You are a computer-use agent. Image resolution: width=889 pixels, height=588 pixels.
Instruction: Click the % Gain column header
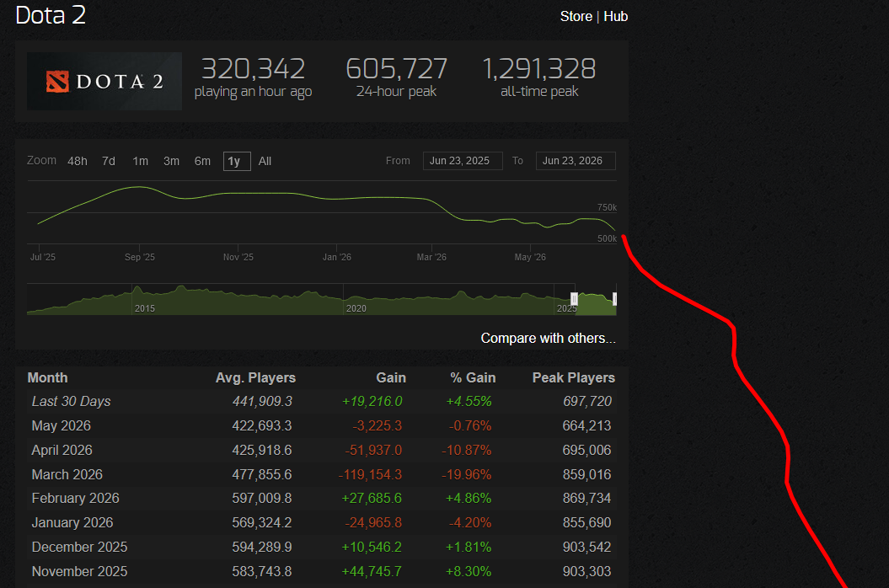(x=473, y=377)
